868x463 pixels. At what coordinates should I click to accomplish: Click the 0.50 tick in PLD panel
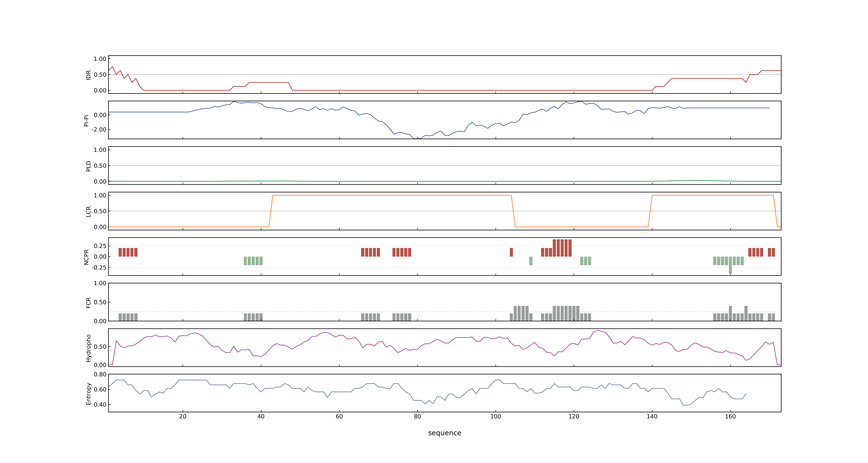point(100,166)
